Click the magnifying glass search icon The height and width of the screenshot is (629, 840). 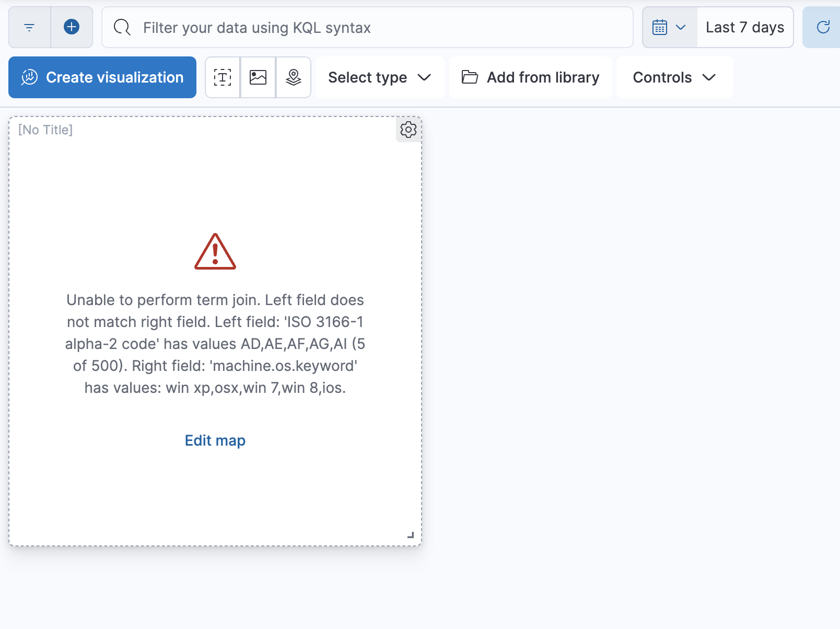(x=121, y=27)
